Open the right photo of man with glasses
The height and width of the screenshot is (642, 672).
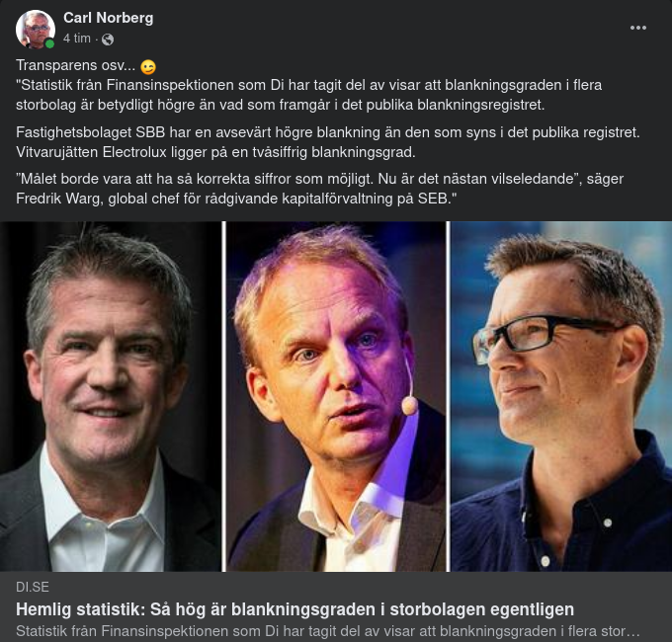[561, 395]
